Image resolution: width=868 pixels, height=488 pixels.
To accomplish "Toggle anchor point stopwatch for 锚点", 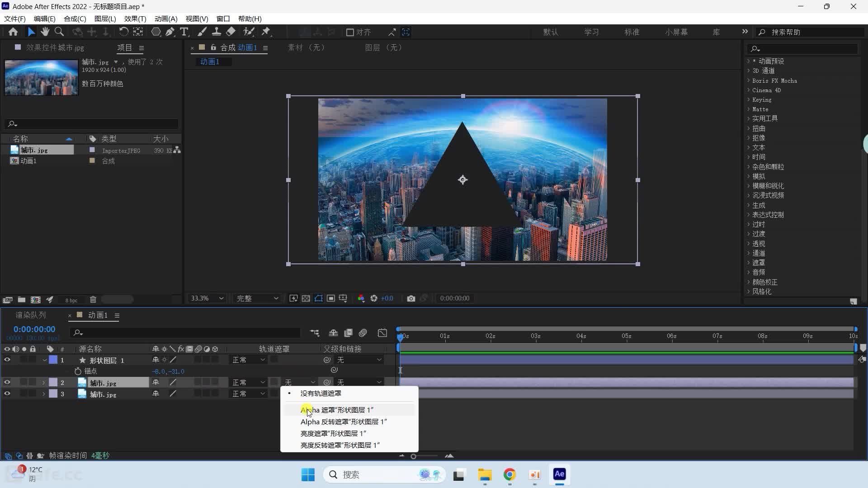I will 78,371.
